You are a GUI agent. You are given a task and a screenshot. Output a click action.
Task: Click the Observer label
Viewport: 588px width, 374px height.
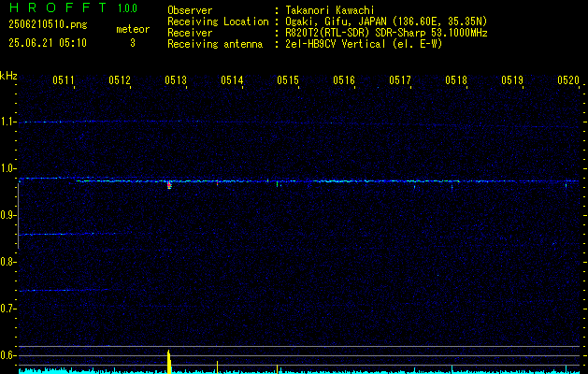click(190, 10)
